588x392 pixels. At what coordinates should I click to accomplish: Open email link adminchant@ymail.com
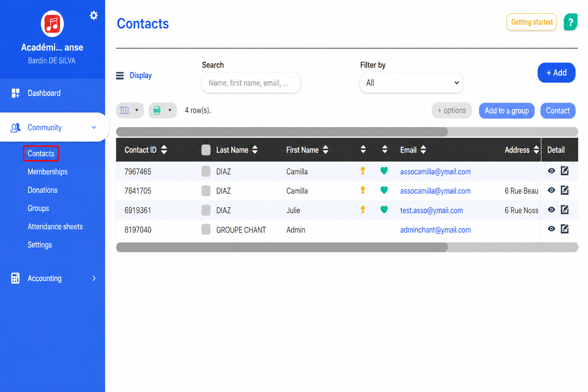(435, 230)
